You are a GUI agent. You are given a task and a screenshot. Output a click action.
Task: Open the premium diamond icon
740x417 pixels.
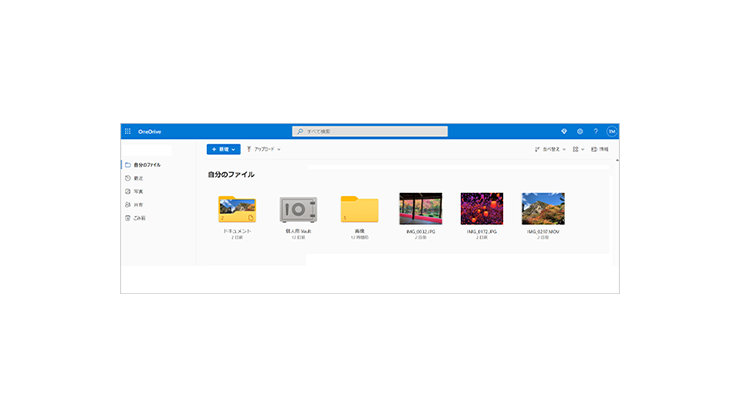tap(563, 131)
